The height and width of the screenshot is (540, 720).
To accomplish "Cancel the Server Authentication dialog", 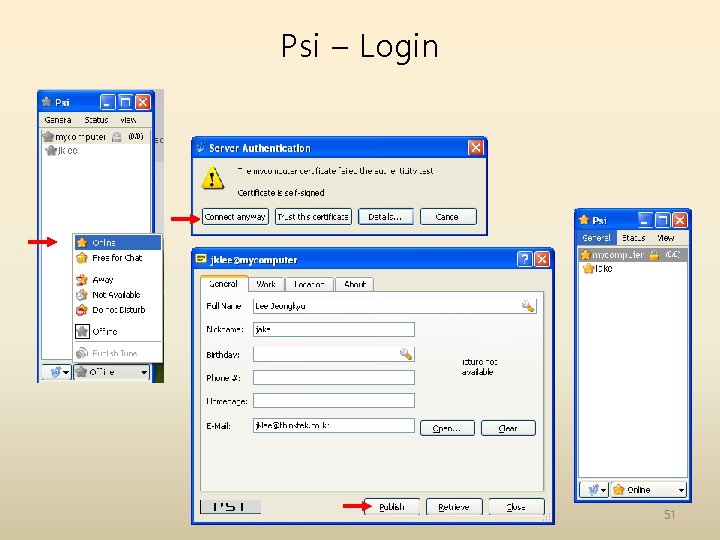I will 448,217.
